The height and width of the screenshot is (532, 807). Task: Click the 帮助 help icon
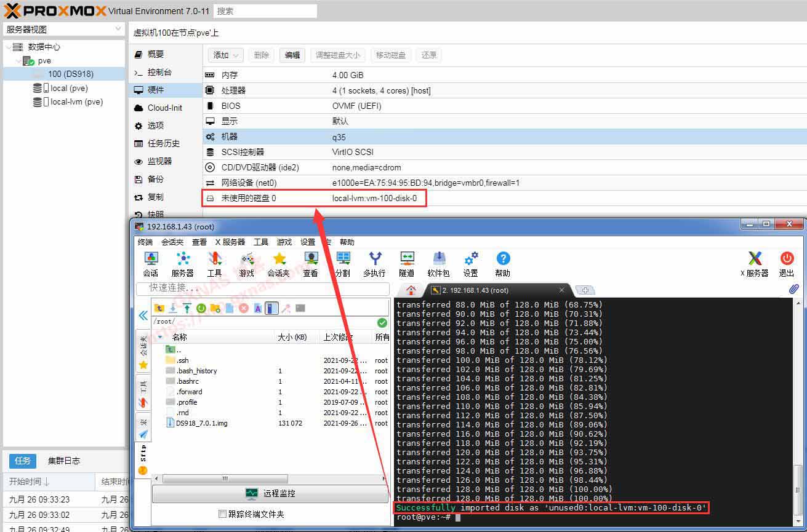[502, 264]
